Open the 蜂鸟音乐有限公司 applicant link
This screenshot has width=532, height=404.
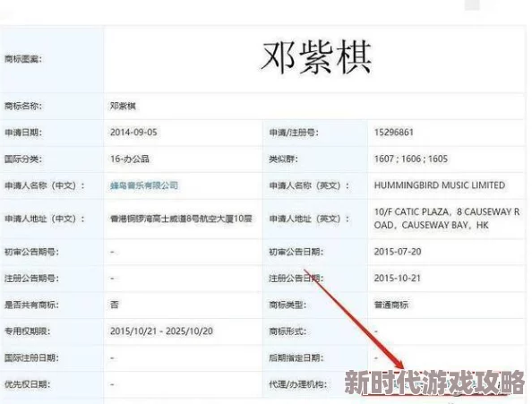(144, 185)
